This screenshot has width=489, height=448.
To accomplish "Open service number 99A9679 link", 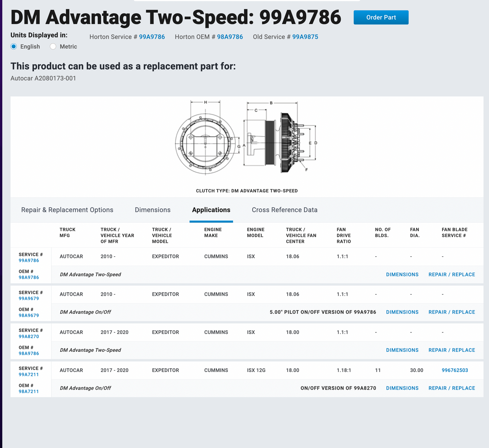I will [29, 298].
